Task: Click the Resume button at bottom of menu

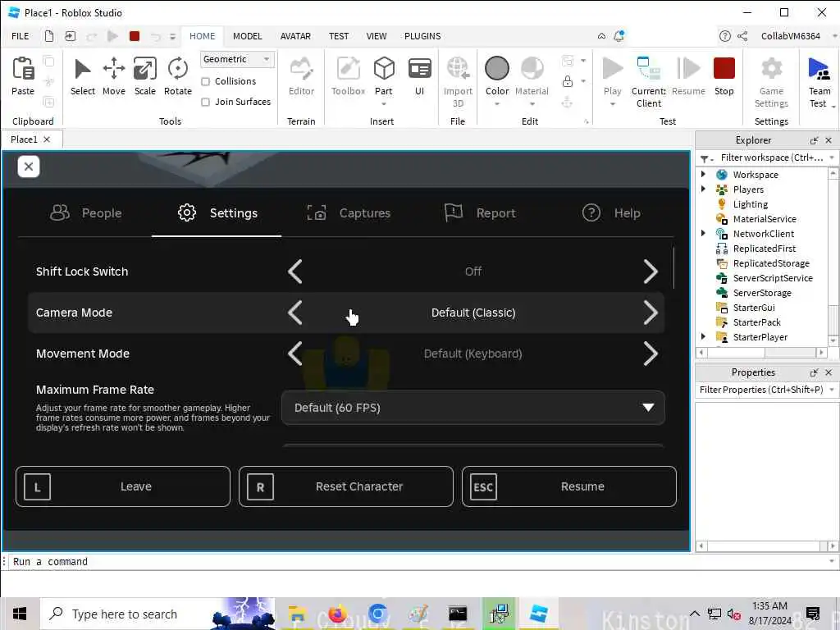Action: point(569,486)
